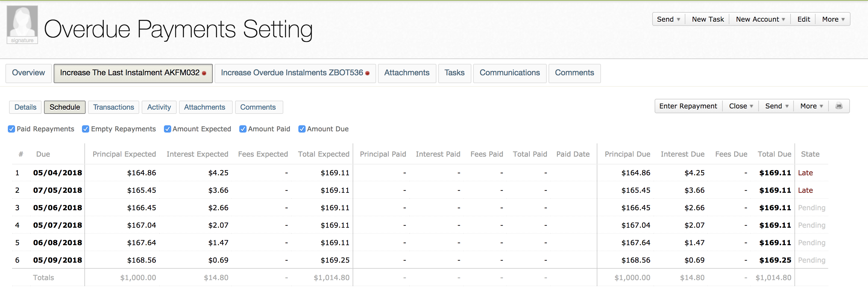Click the printer icon in the loan toolbar

[839, 106]
